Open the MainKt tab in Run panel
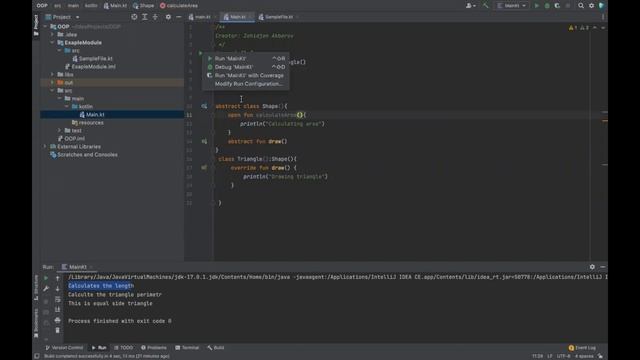 77,267
